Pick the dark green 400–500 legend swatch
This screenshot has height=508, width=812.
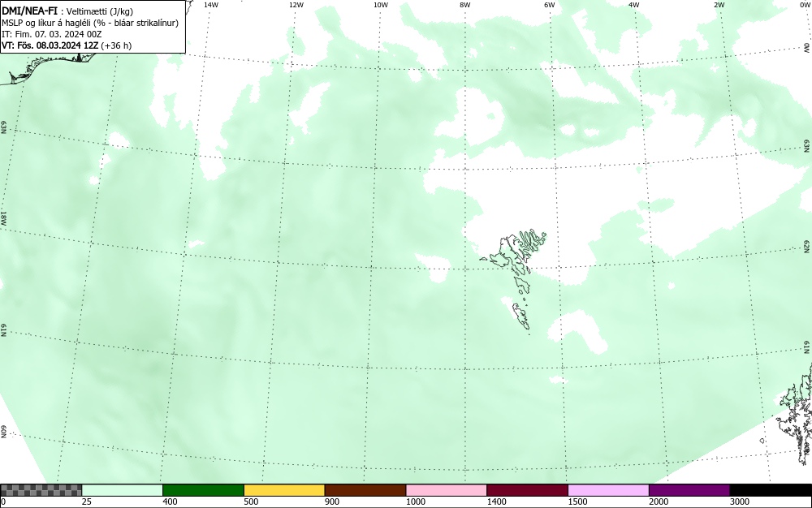(203, 490)
